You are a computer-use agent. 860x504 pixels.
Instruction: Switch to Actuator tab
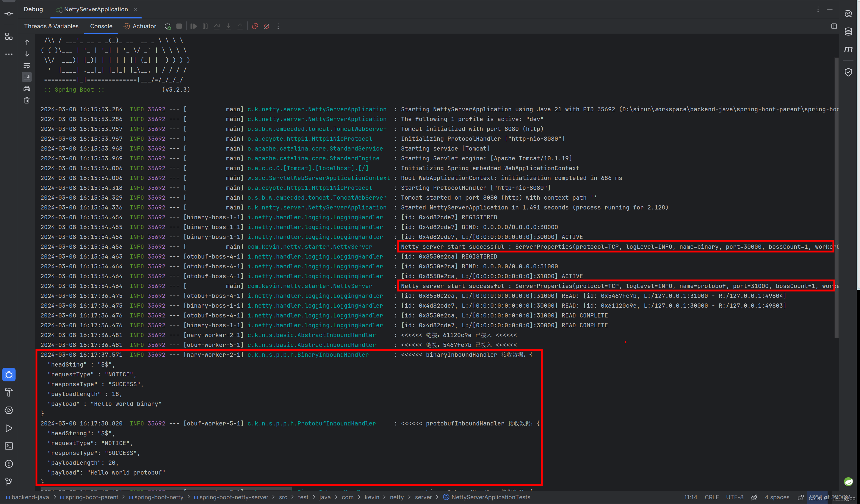pos(140,26)
